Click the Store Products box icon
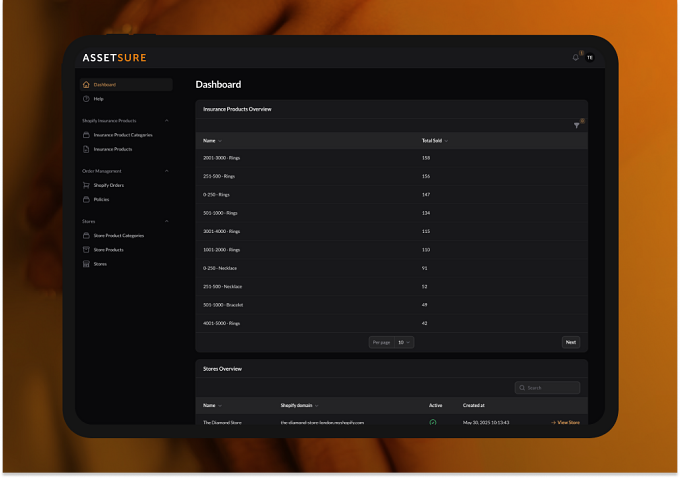680x478 pixels. [86, 250]
